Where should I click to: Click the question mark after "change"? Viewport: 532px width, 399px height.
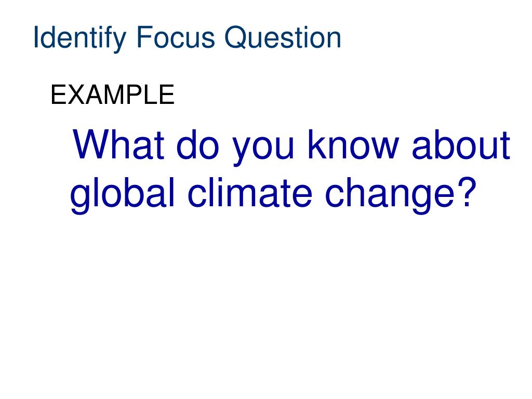[x=467, y=192]
